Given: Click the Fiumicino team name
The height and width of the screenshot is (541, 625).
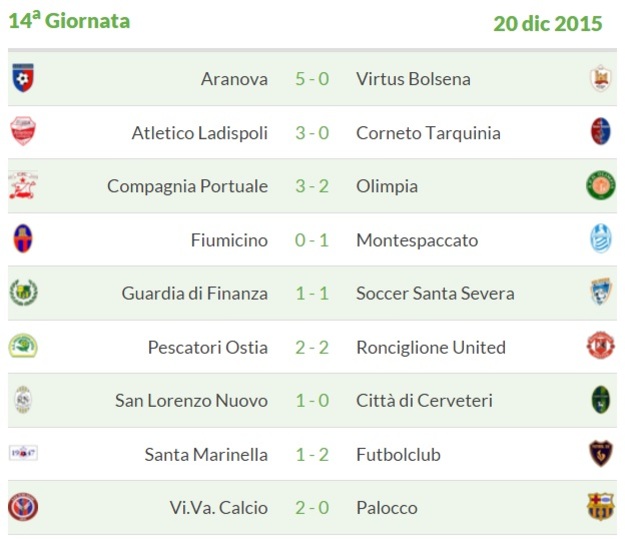Looking at the screenshot, I should tap(229, 240).
